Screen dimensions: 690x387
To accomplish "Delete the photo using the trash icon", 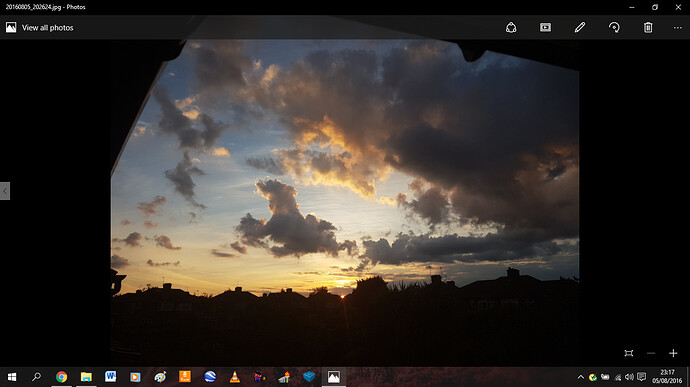I will [x=648, y=27].
